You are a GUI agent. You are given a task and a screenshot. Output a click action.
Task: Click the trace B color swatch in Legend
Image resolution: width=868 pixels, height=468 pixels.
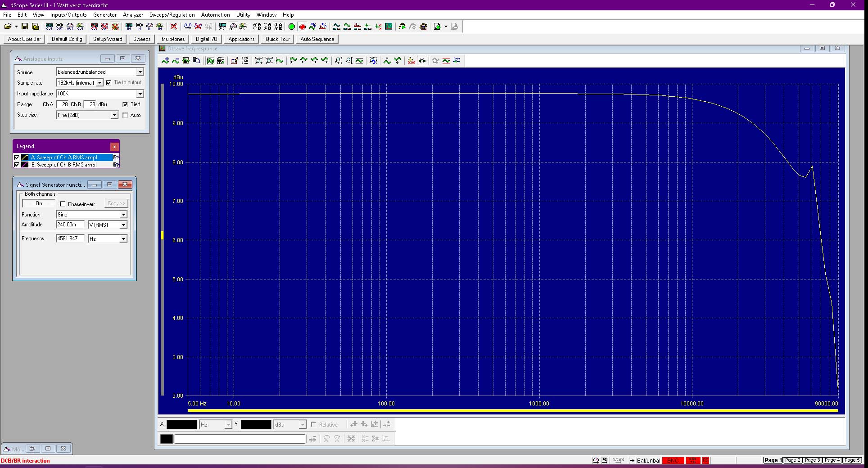coord(25,165)
